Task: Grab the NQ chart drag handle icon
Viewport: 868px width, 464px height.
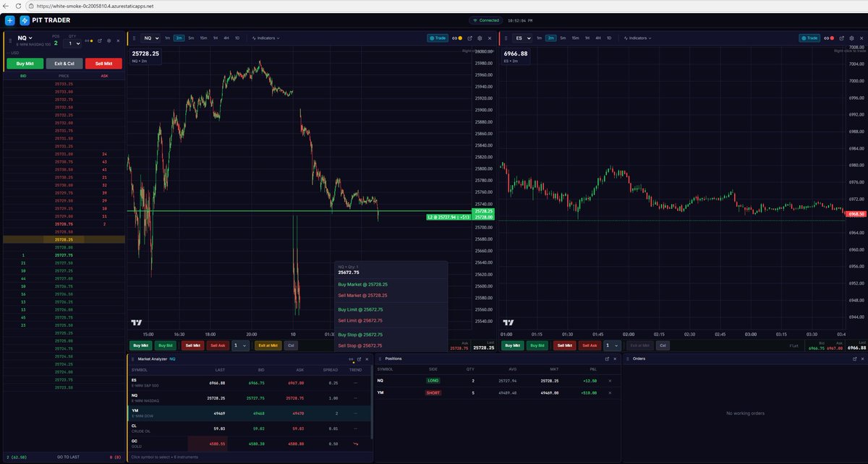Action: pyautogui.click(x=134, y=38)
